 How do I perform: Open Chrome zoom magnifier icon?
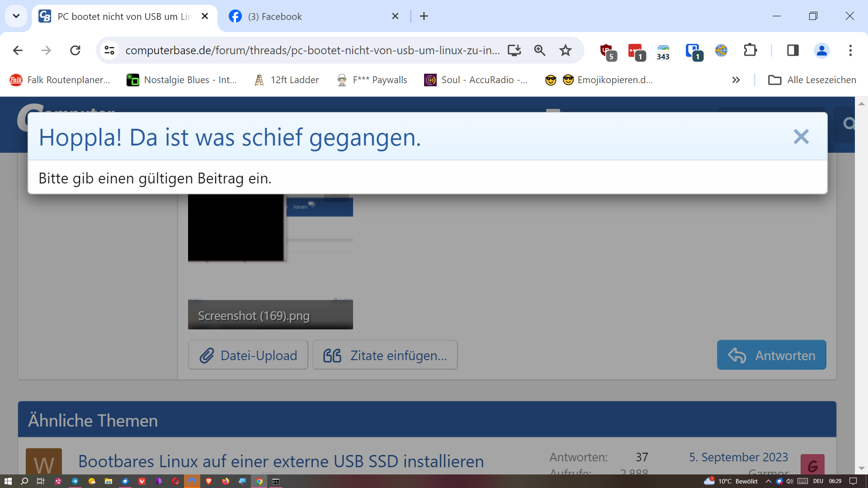tap(540, 50)
